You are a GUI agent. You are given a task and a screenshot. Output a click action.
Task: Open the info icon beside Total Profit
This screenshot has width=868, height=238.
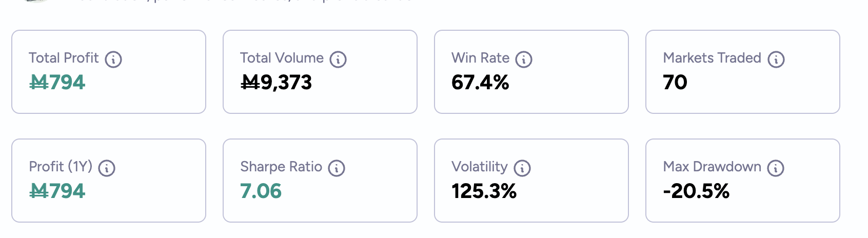pos(113,60)
